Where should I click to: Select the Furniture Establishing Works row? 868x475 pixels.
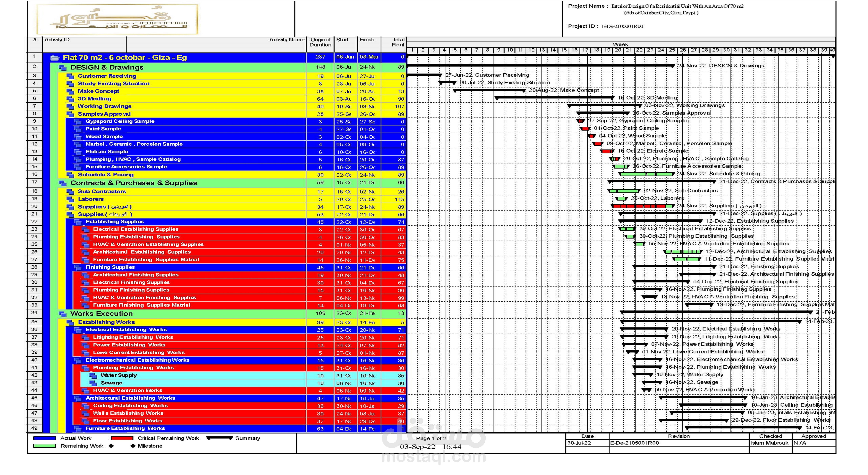coord(216,428)
